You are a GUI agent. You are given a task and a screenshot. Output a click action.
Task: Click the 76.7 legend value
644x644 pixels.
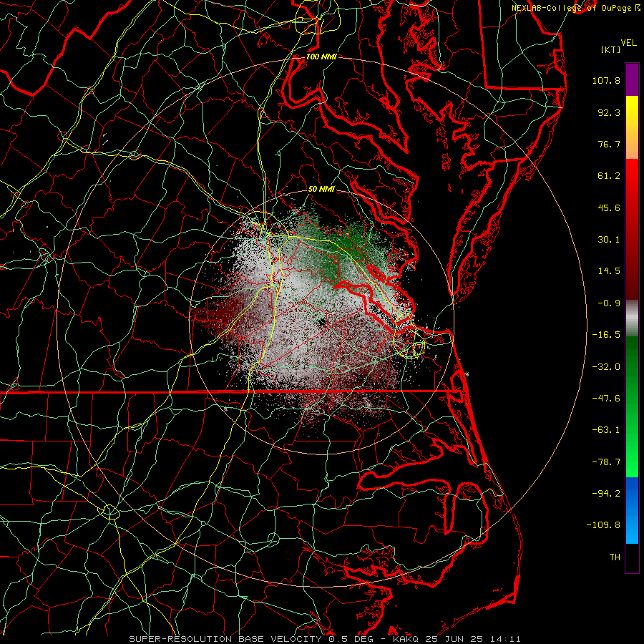coord(609,144)
